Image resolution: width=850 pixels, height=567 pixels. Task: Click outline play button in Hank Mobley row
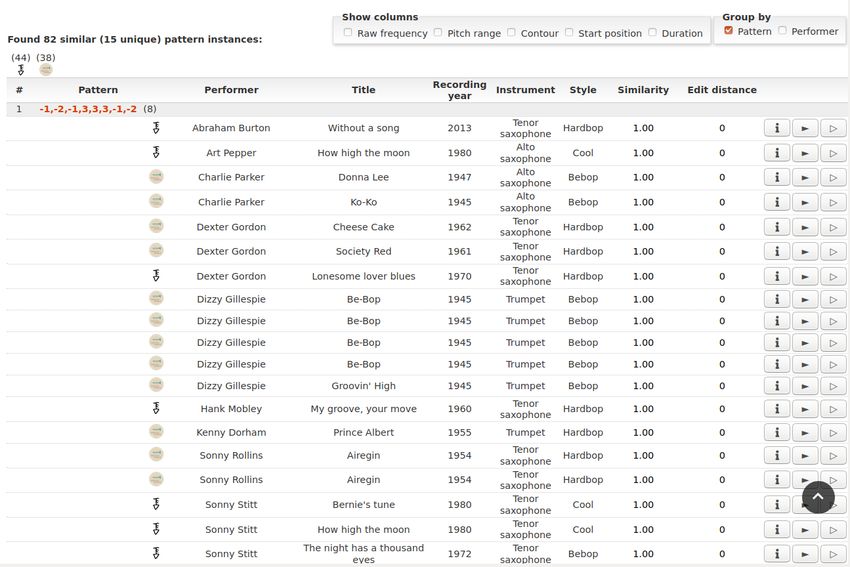[833, 409]
